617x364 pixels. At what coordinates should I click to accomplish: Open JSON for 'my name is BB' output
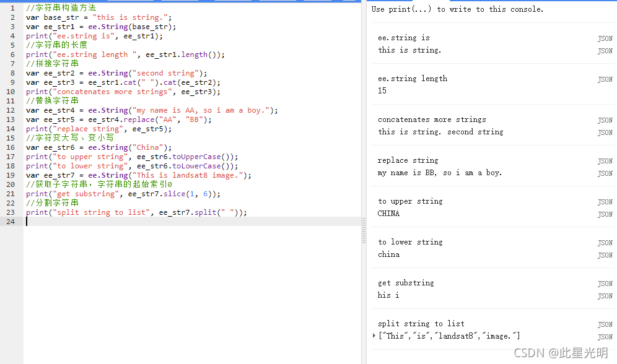tap(605, 174)
